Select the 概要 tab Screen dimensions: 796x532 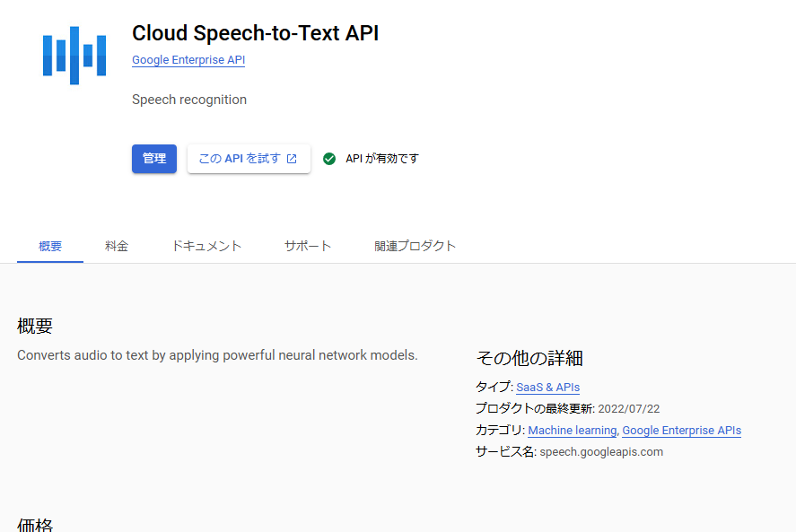point(49,244)
